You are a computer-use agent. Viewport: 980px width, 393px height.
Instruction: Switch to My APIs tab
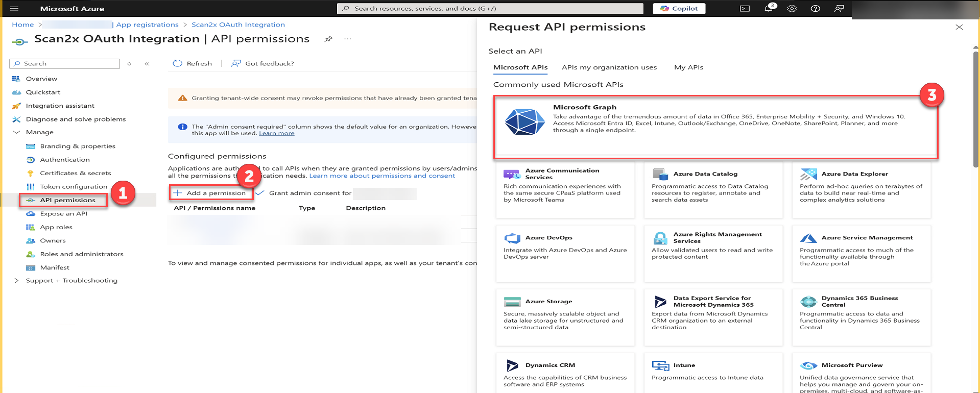click(688, 67)
